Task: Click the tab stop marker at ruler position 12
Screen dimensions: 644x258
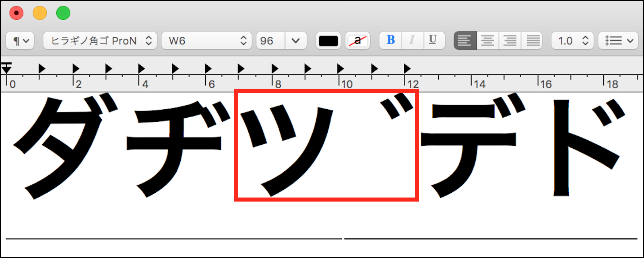Action: click(x=407, y=69)
